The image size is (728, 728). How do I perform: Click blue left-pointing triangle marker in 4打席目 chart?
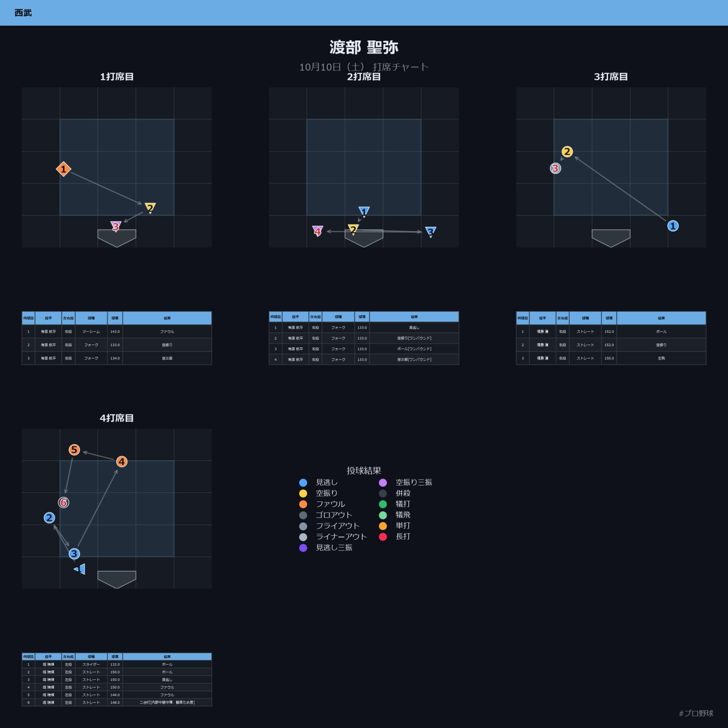80,569
